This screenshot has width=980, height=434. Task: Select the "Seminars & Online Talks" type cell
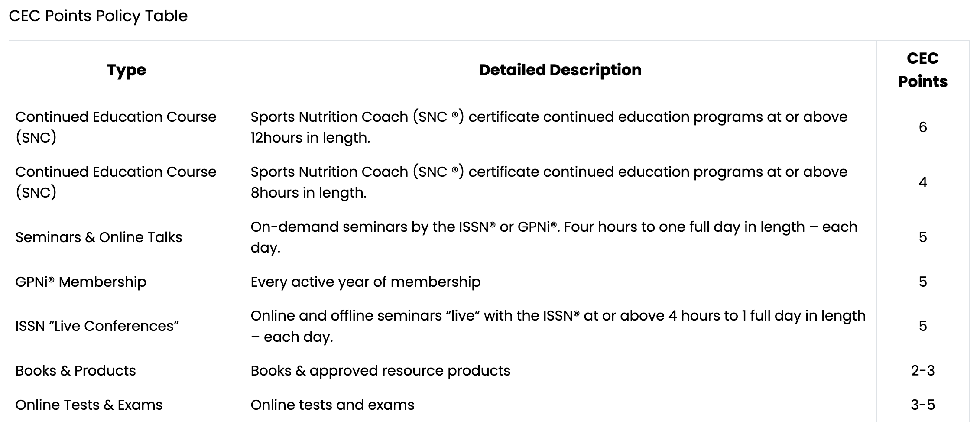(99, 237)
